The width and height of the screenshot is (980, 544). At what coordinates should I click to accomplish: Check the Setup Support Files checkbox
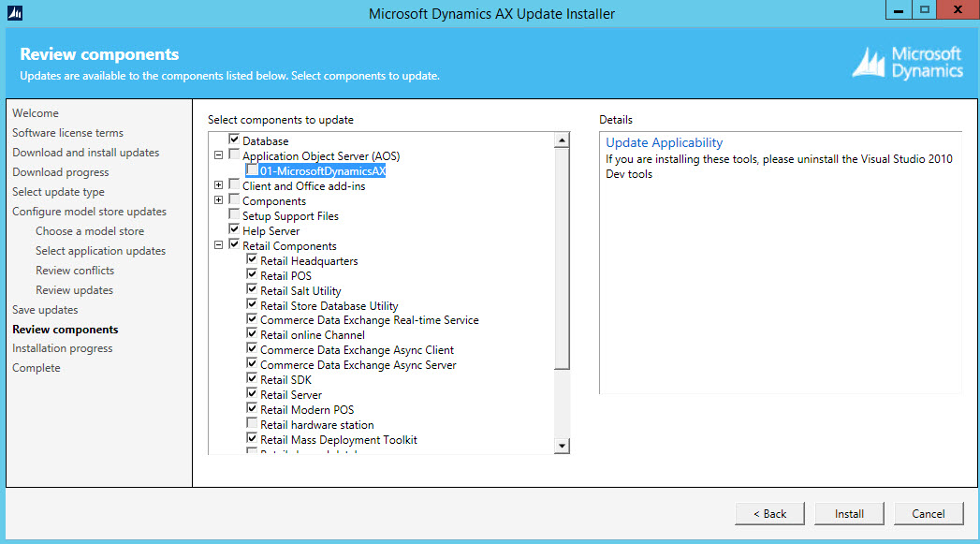tap(234, 215)
